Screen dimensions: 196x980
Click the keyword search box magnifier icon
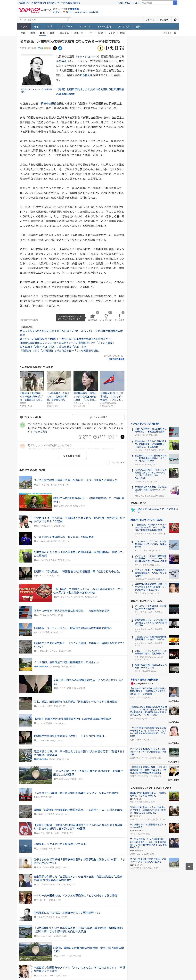point(68,20)
